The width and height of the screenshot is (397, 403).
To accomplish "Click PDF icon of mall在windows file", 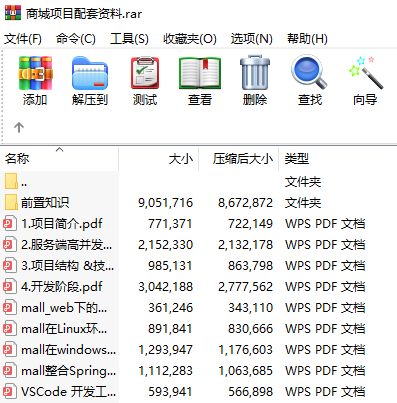I will [10, 349].
